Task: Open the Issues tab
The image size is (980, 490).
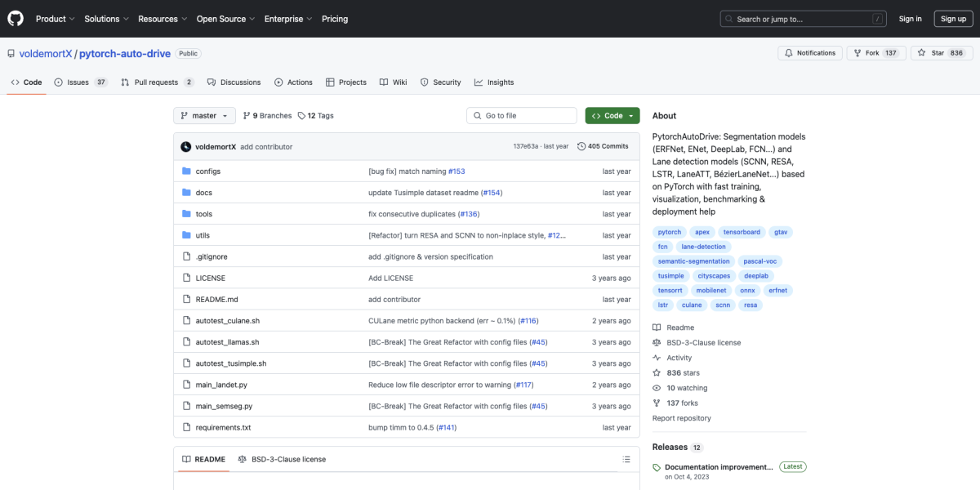Action: tap(80, 82)
